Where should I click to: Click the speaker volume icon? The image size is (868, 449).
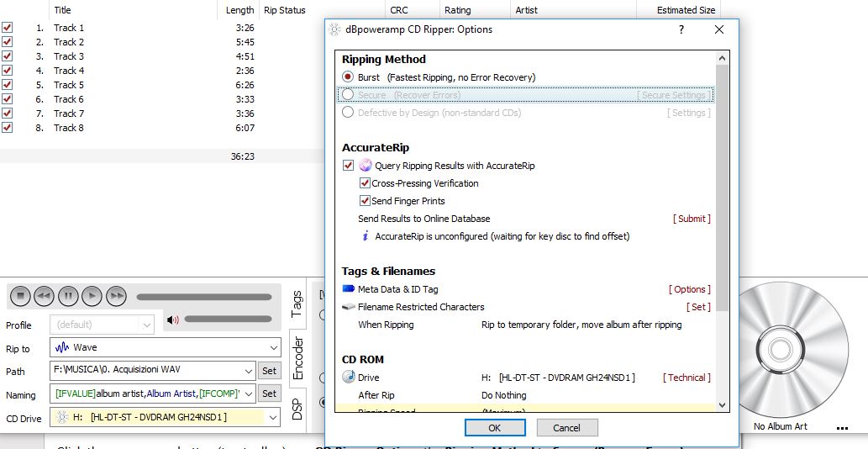tap(173, 320)
